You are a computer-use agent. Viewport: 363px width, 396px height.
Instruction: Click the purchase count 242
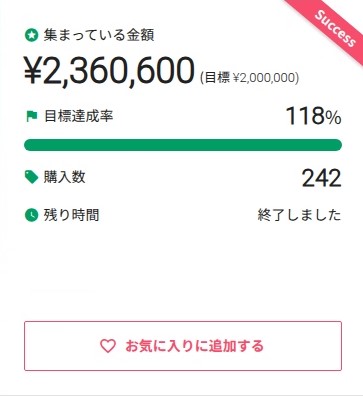322,178
